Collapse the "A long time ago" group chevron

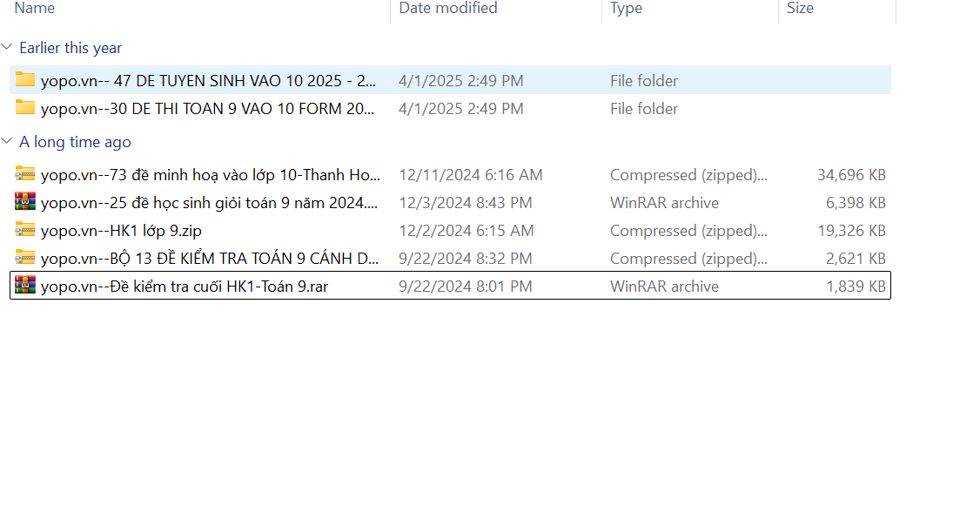(x=8, y=142)
